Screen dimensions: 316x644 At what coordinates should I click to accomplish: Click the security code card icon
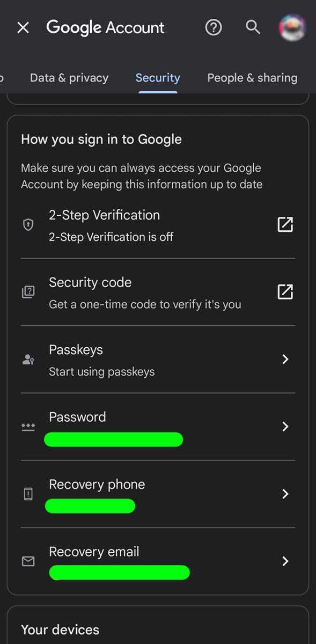[x=28, y=291]
